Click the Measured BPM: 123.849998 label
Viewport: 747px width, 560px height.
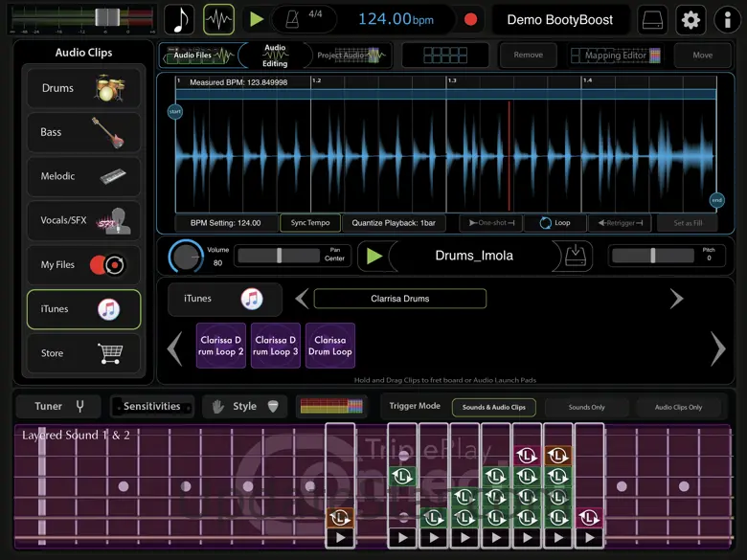(238, 82)
